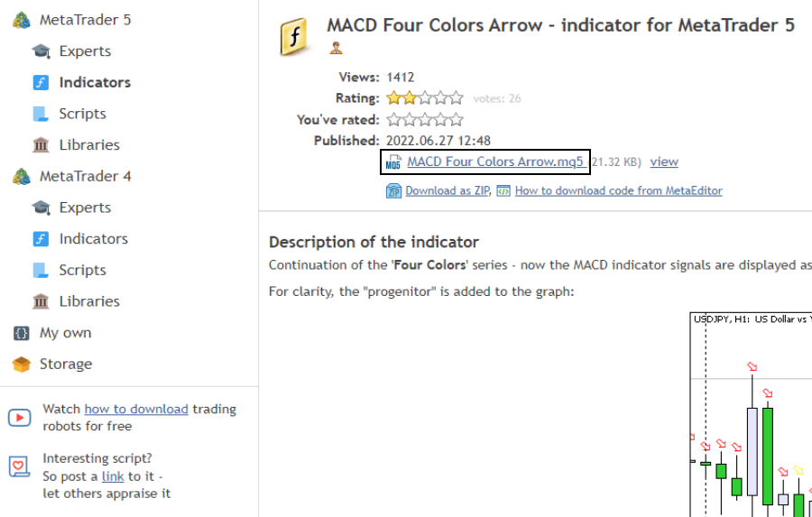Click the USDJPY chart thumbnail

751,414
